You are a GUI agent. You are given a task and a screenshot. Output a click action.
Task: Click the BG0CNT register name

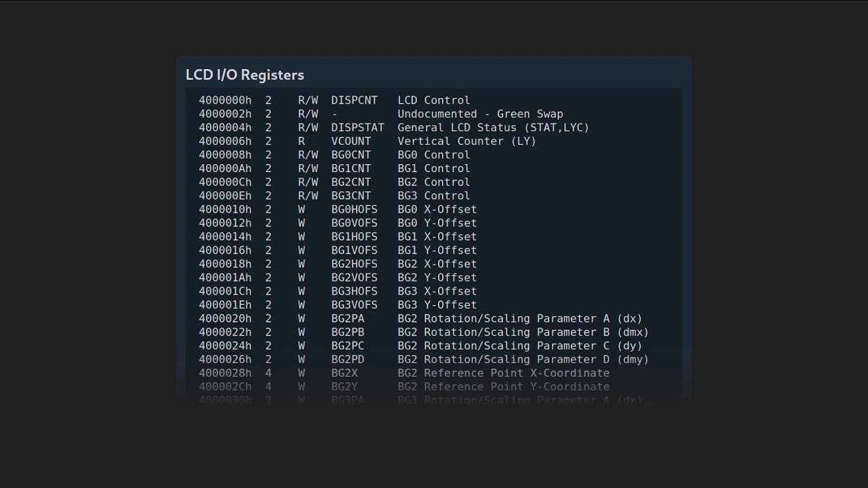pyautogui.click(x=351, y=155)
